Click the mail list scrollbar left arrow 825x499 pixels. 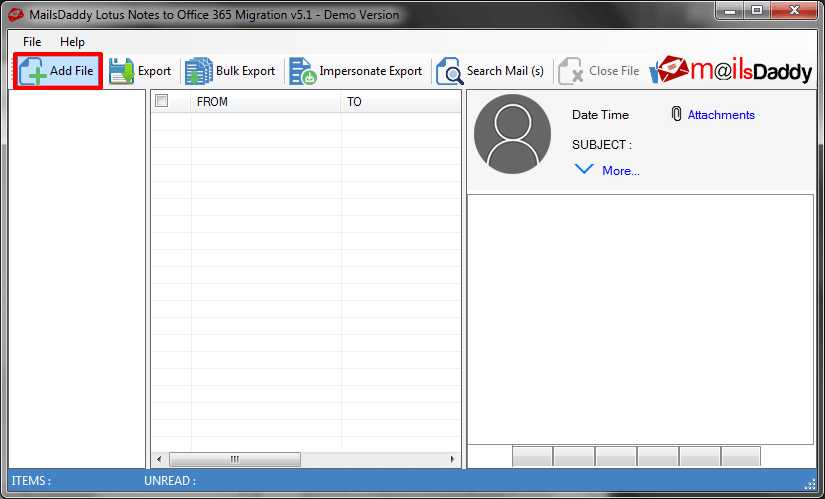[x=159, y=460]
